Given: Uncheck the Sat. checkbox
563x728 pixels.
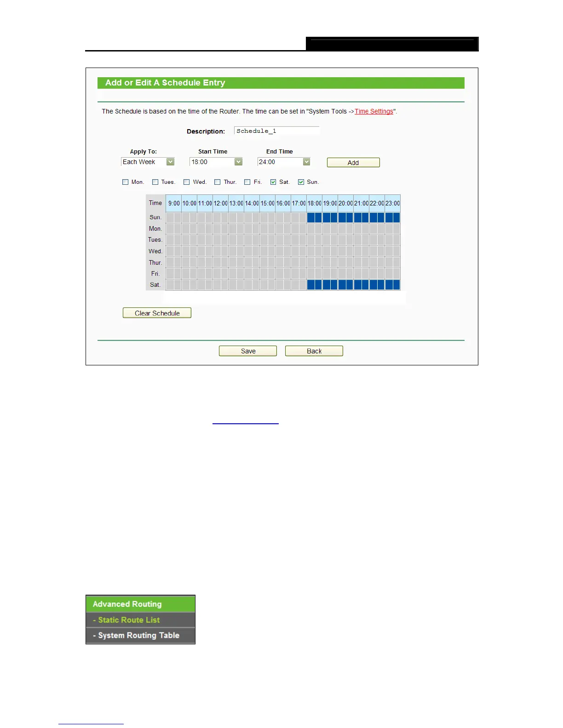Looking at the screenshot, I should [273, 182].
